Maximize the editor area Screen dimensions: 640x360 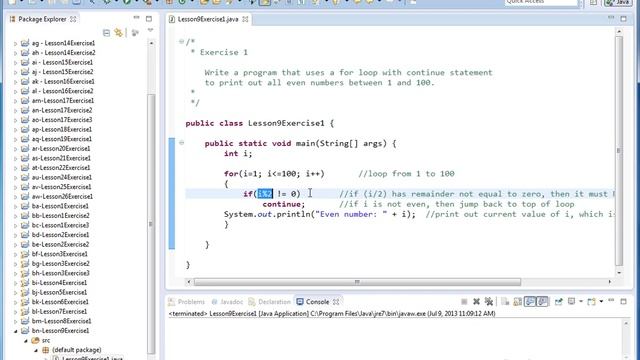point(623,19)
